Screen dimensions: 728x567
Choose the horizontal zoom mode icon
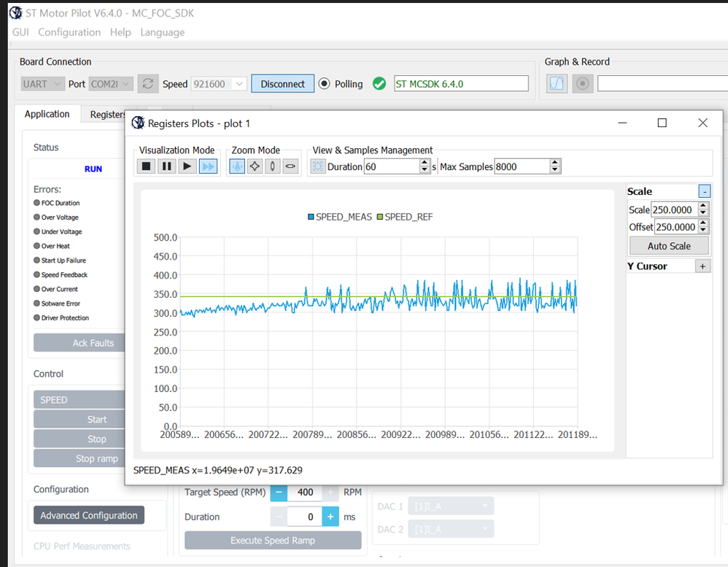(290, 166)
